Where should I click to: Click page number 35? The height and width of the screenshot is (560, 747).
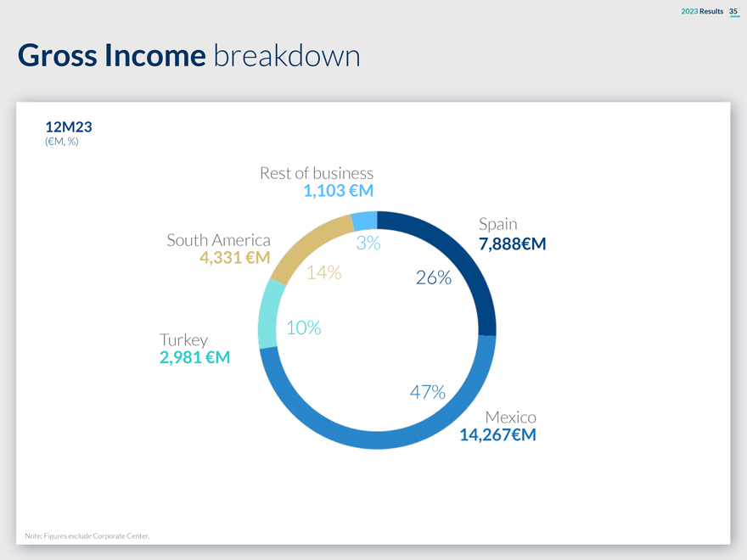click(733, 10)
